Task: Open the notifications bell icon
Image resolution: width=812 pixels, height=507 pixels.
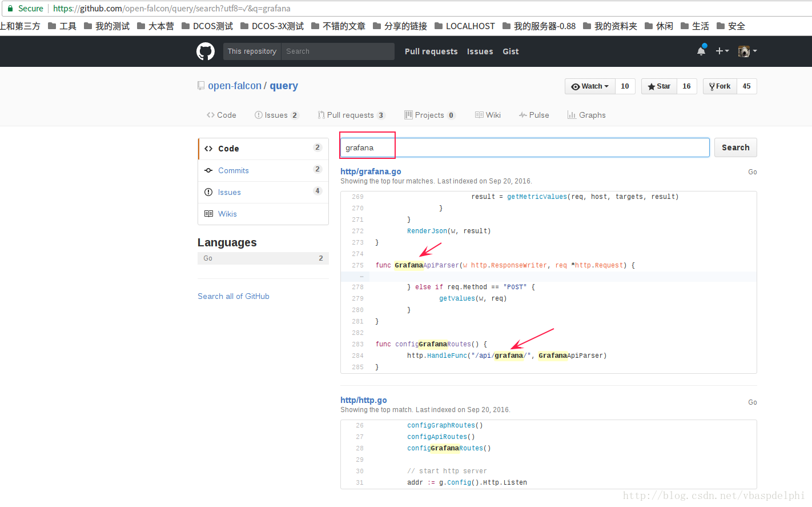Action: coord(701,51)
